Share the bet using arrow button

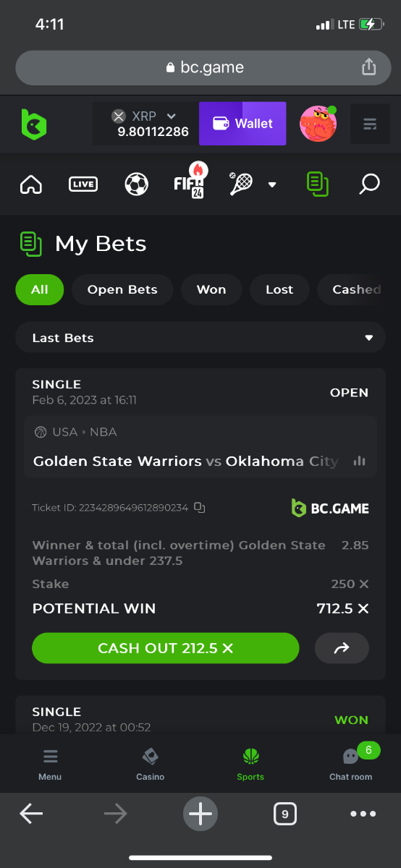[x=342, y=648]
